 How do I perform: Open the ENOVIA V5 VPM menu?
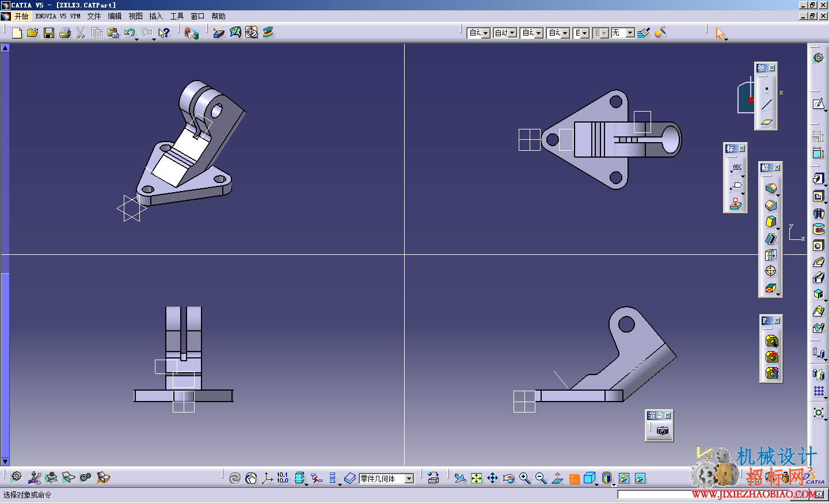pyautogui.click(x=58, y=16)
